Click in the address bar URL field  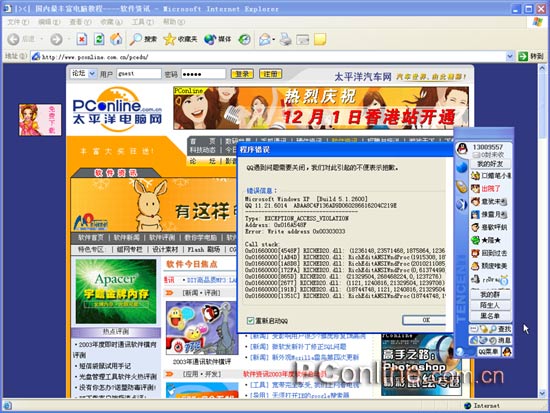(x=269, y=56)
